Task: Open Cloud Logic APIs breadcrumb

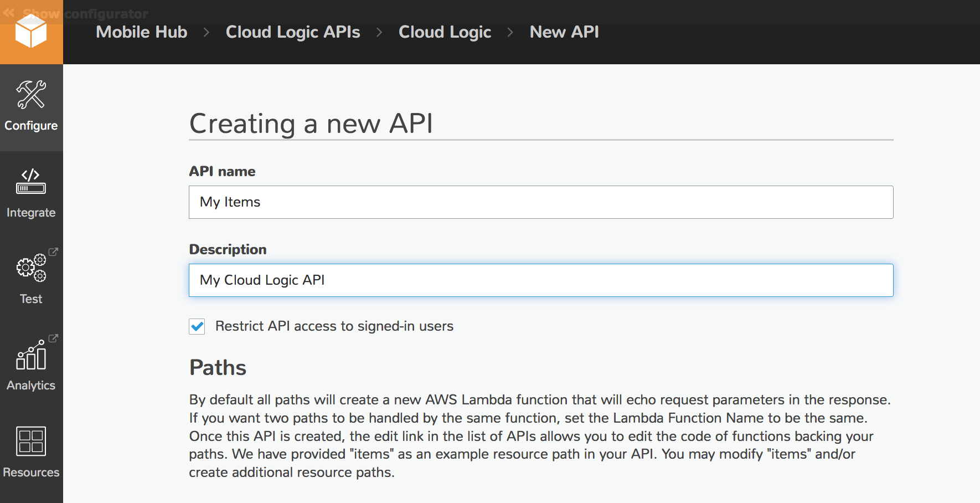Action: (292, 32)
